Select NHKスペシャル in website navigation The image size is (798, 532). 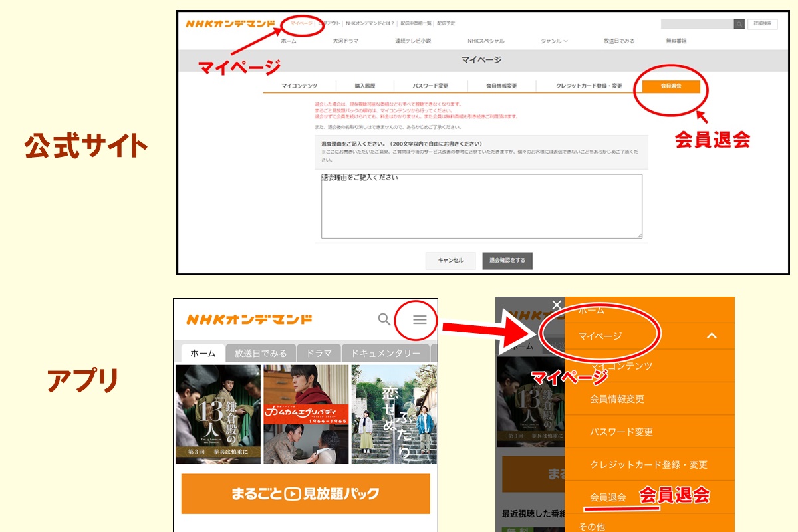click(486, 41)
